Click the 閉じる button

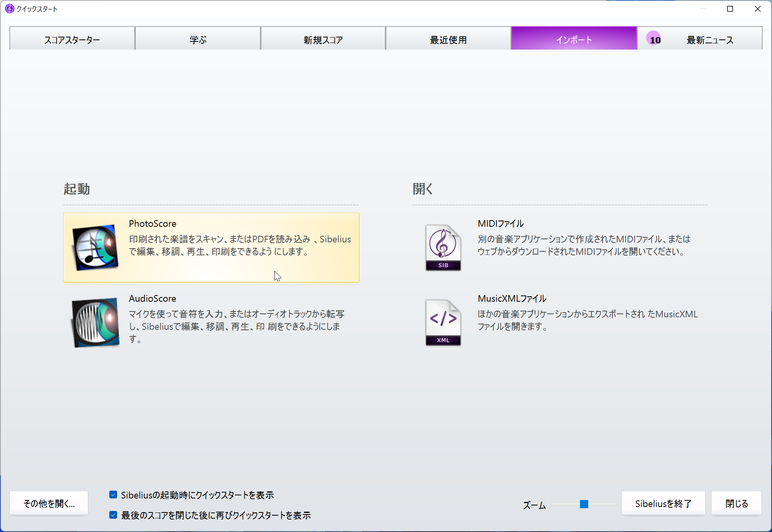tap(736, 504)
